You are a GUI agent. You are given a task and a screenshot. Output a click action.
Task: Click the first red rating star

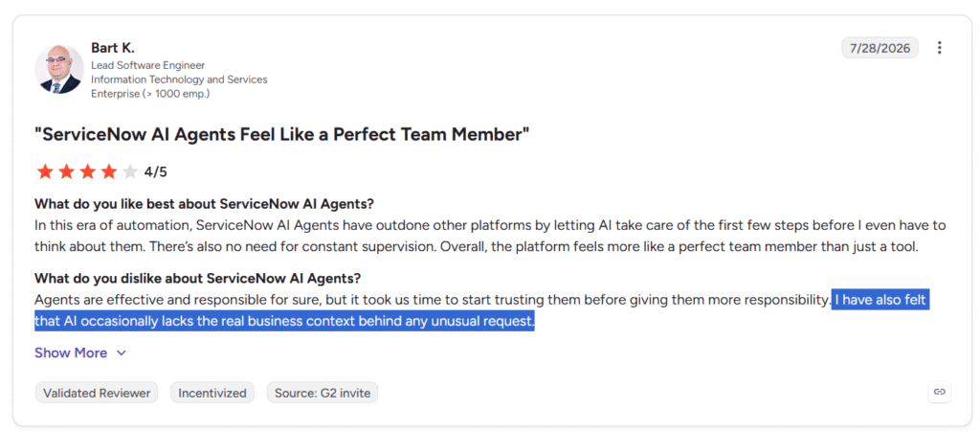45,171
